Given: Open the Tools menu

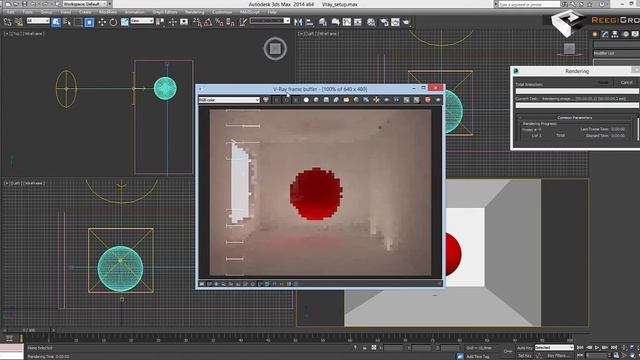Looking at the screenshot, I should (x=27, y=12).
